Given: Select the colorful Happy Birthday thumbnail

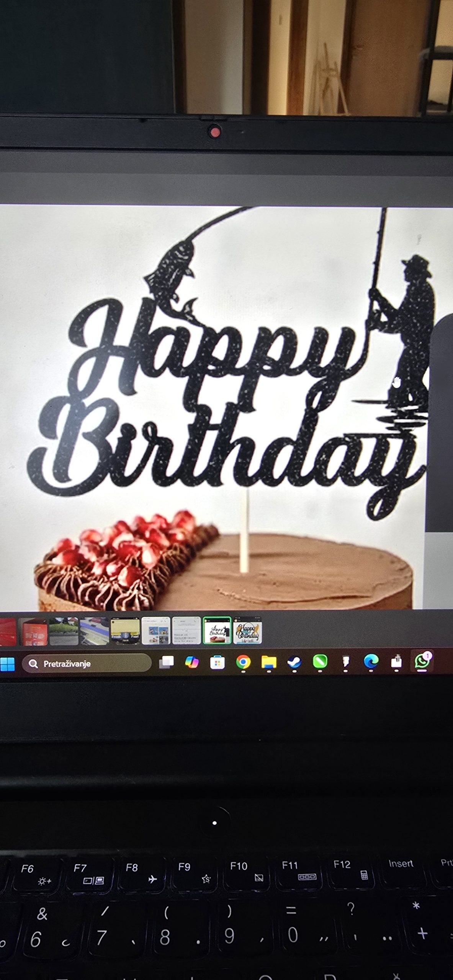Looking at the screenshot, I should [x=247, y=630].
